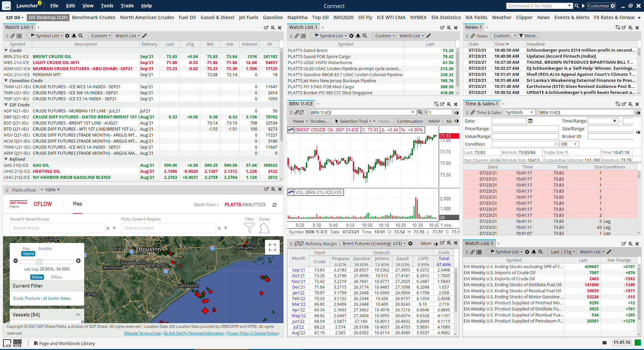Open alerts bell in top-left Watch List toolbar
Image resolution: width=644 pixels, height=350 pixels.
(74, 36)
